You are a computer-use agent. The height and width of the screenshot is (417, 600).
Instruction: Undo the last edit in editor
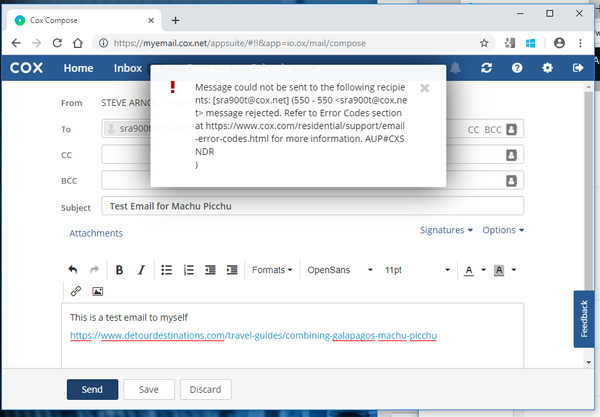[73, 270]
